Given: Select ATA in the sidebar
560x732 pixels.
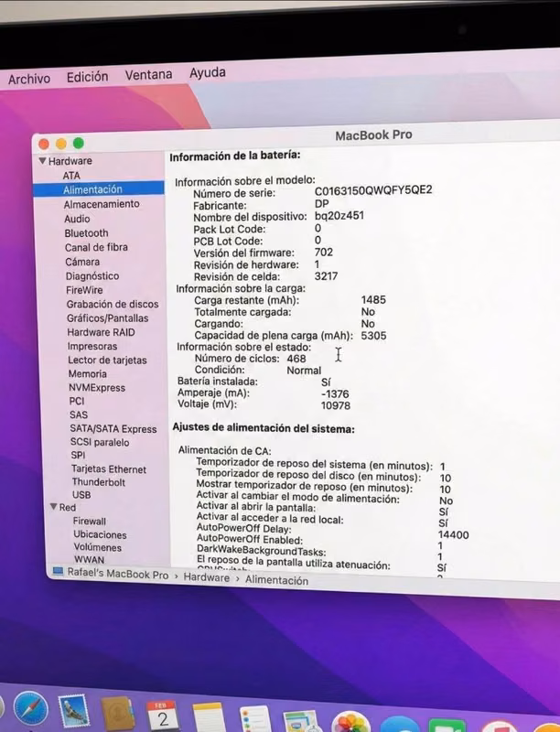Looking at the screenshot, I should point(71,176).
